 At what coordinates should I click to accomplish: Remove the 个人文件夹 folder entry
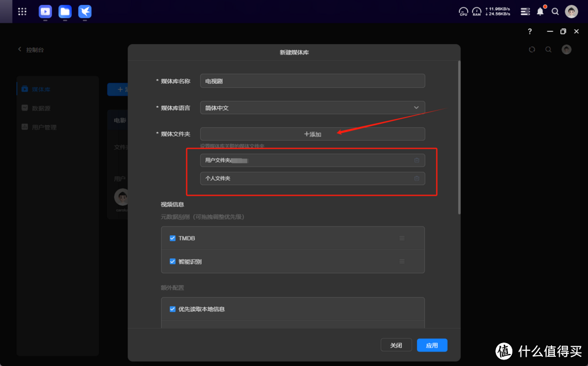tap(416, 179)
